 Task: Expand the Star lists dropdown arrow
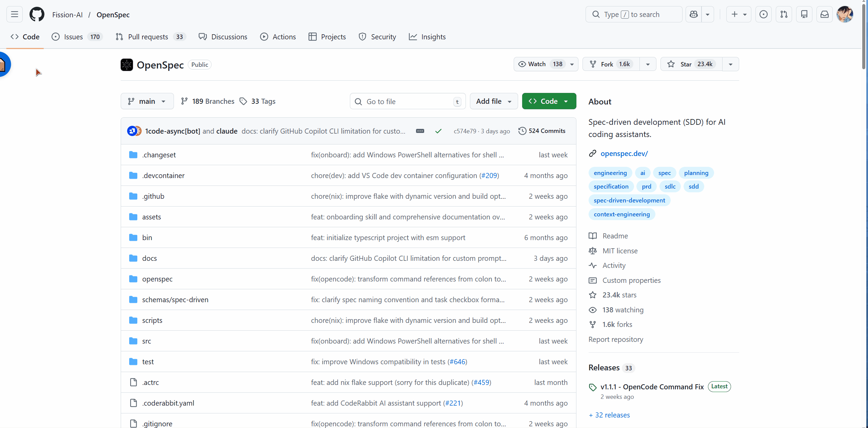tap(730, 64)
